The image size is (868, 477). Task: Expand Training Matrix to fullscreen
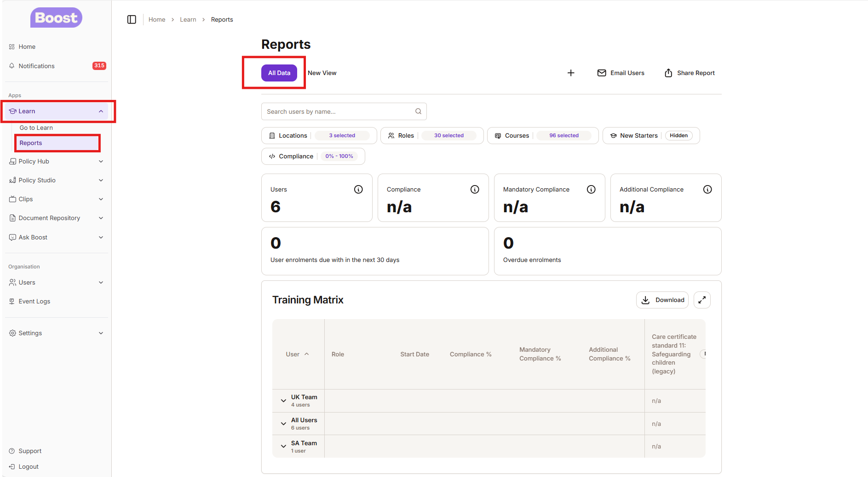(702, 300)
